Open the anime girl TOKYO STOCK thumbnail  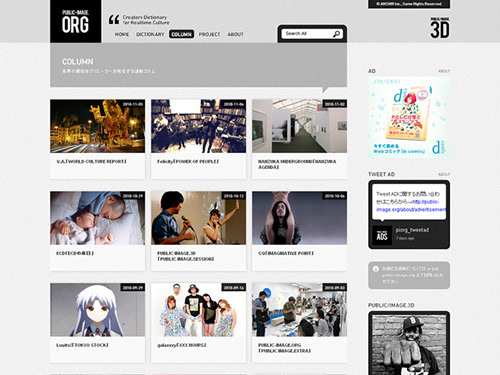click(98, 310)
